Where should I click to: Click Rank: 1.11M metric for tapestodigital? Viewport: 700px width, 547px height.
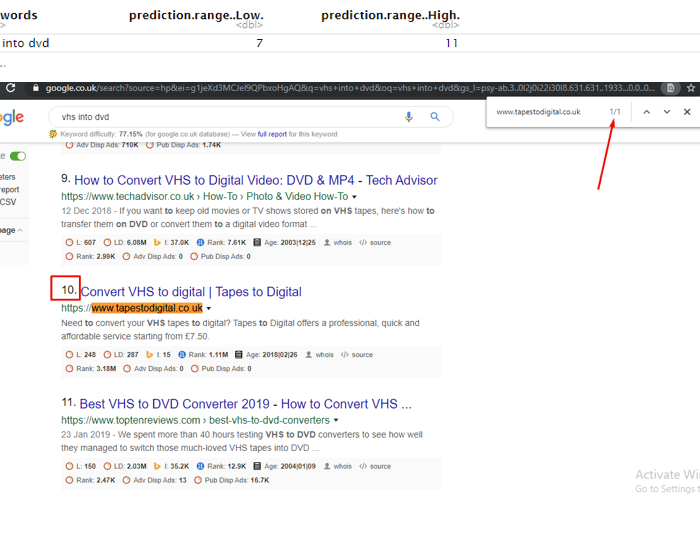click(203, 355)
